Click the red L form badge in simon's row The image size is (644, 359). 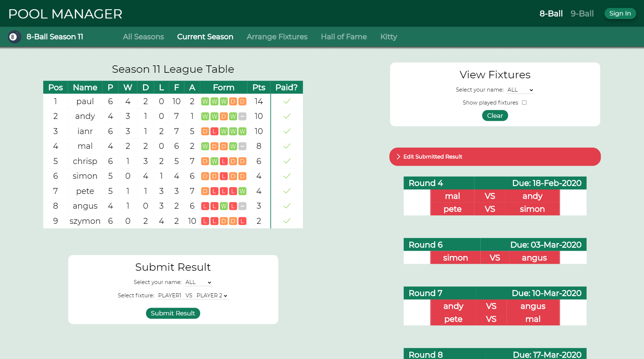224,176
